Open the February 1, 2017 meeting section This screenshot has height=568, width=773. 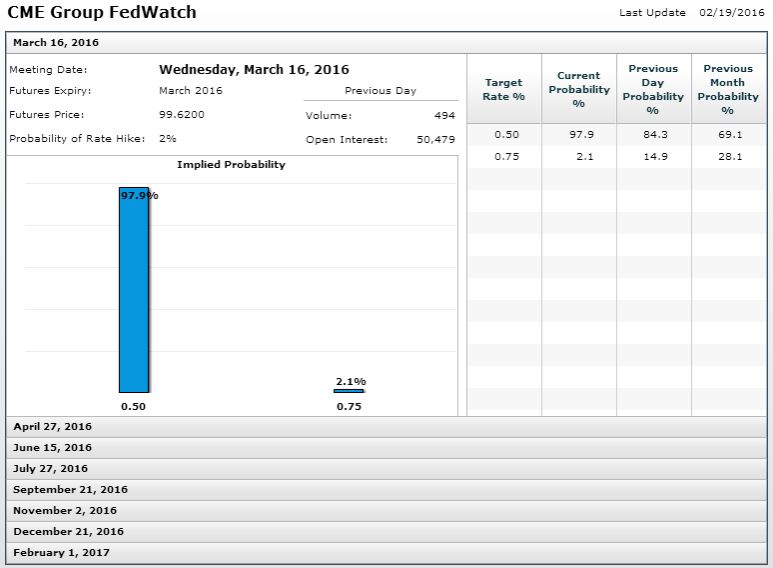click(61, 553)
